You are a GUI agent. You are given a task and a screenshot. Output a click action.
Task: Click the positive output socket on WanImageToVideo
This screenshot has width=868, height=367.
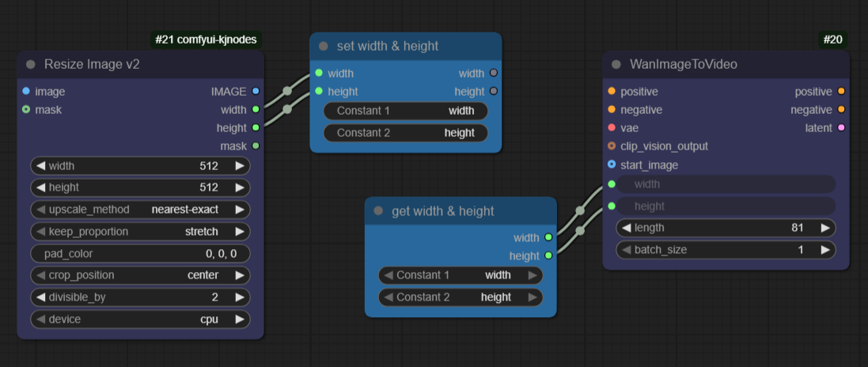(x=841, y=91)
